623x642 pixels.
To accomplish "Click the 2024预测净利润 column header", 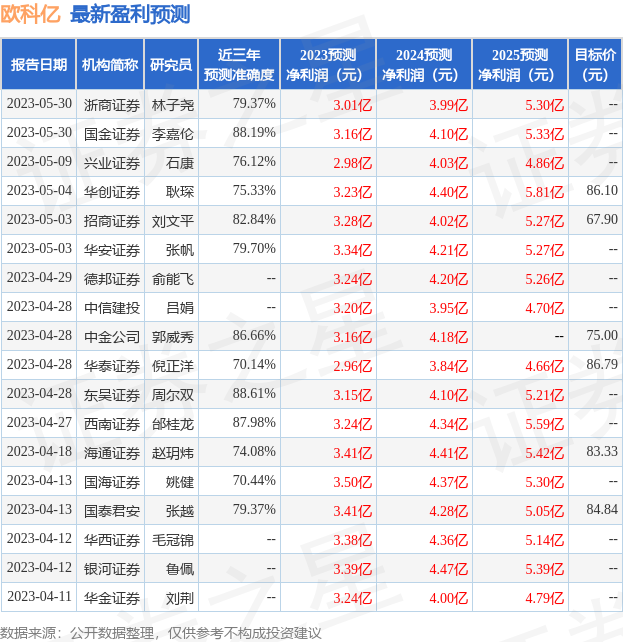I will tap(424, 64).
